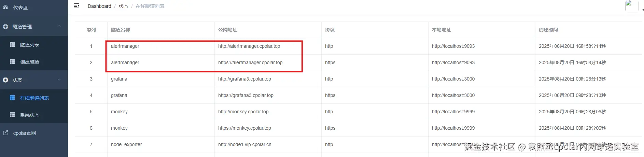Viewport: 644px width, 157px height.
Task: Go to Dashboard breadcrumb link
Action: point(99,6)
